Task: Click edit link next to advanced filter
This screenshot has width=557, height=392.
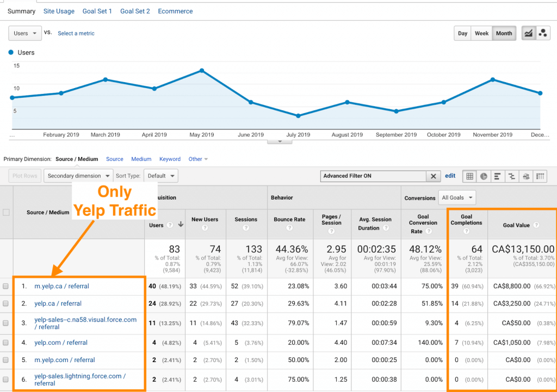Action: tap(450, 176)
